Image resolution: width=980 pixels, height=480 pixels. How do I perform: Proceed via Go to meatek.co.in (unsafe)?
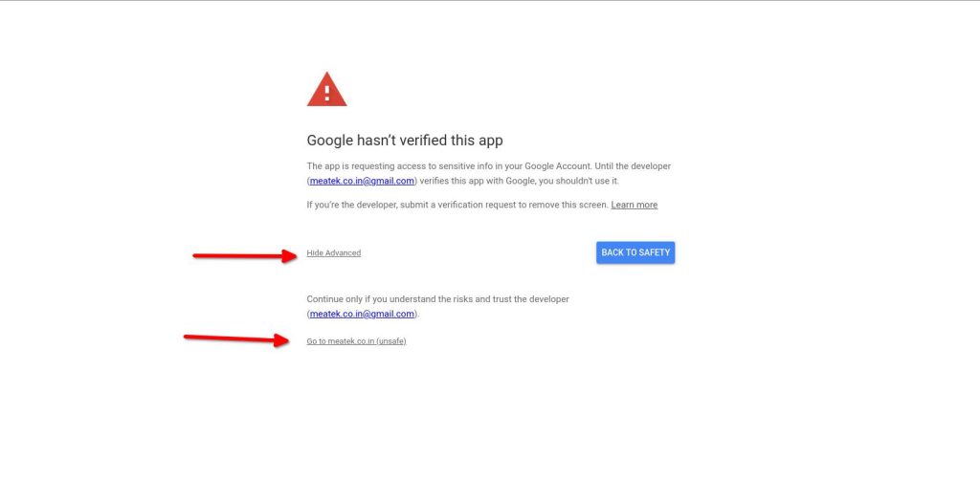356,341
